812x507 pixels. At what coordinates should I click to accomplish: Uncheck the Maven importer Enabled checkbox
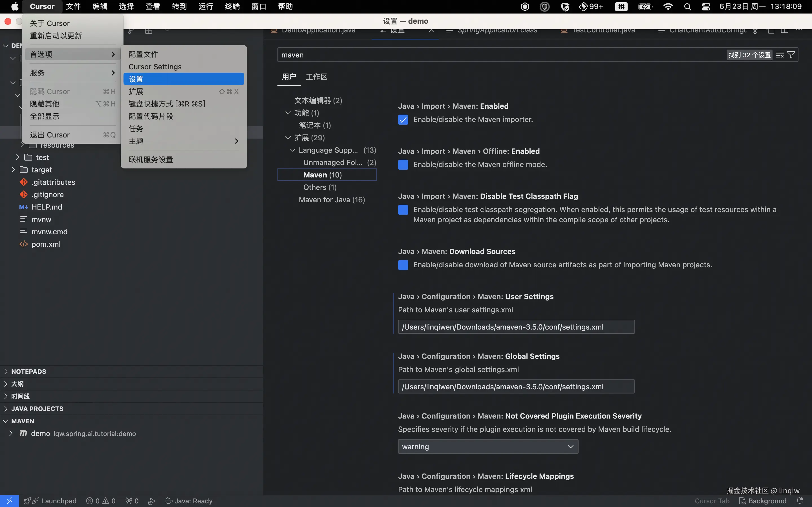[x=403, y=120]
